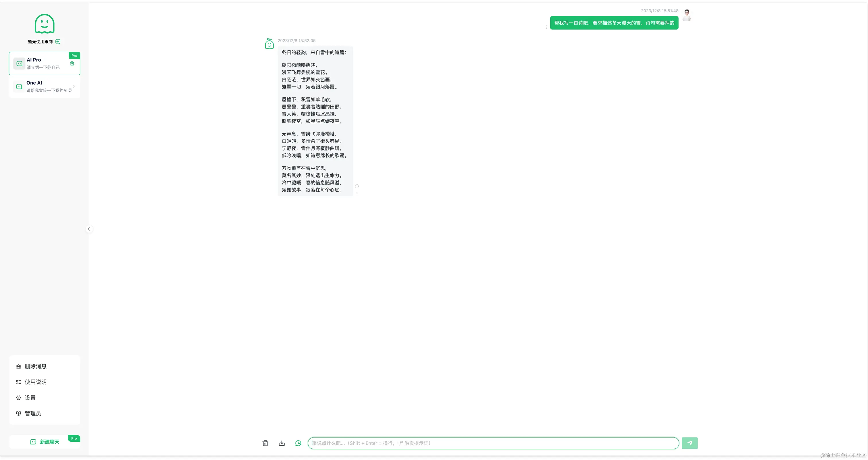Open 设置 settings menu item

30,398
